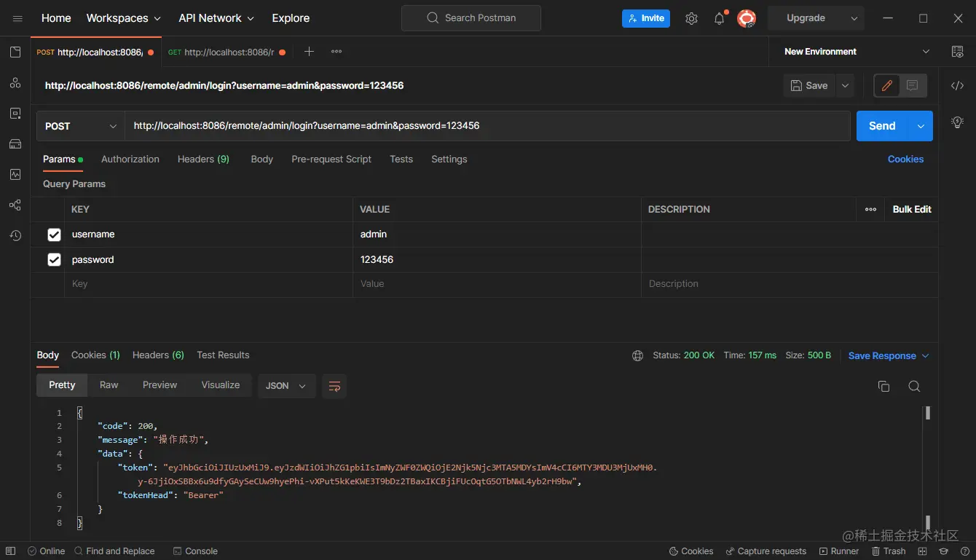Open the request Settings tab

[449, 159]
